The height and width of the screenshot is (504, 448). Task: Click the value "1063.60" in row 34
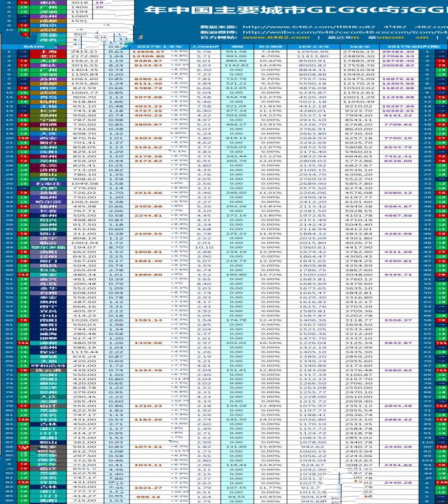[84, 202]
